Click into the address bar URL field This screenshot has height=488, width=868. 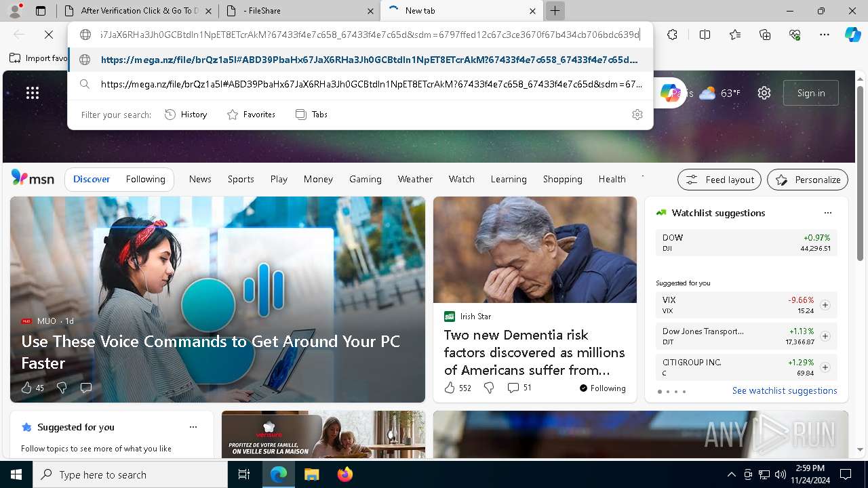370,35
